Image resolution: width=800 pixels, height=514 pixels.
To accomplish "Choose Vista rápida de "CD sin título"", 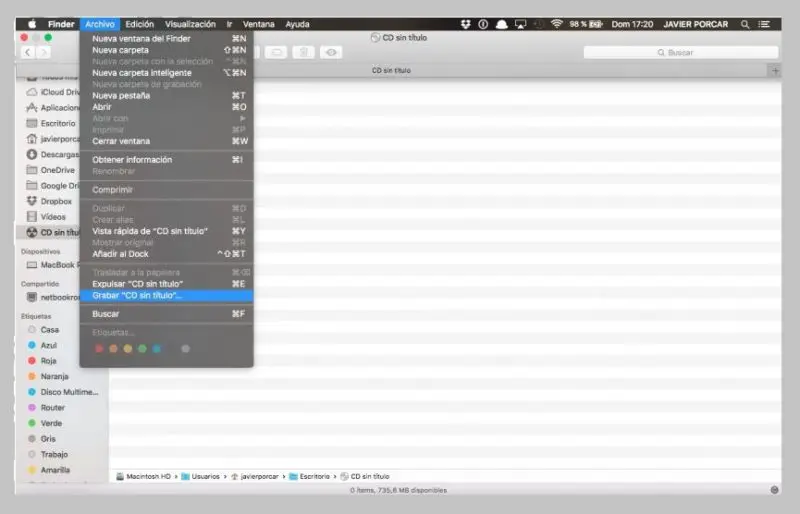I will pos(166,231).
